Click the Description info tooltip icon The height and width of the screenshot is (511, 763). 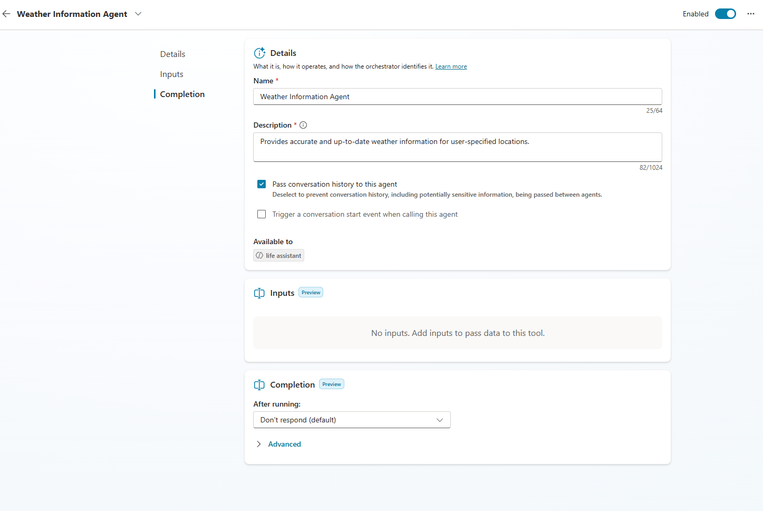tap(303, 125)
